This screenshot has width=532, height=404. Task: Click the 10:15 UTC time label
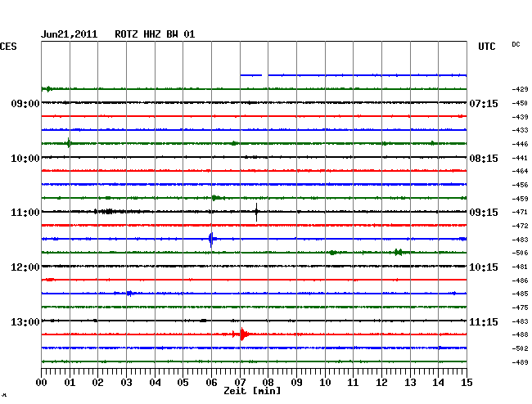[x=484, y=267]
